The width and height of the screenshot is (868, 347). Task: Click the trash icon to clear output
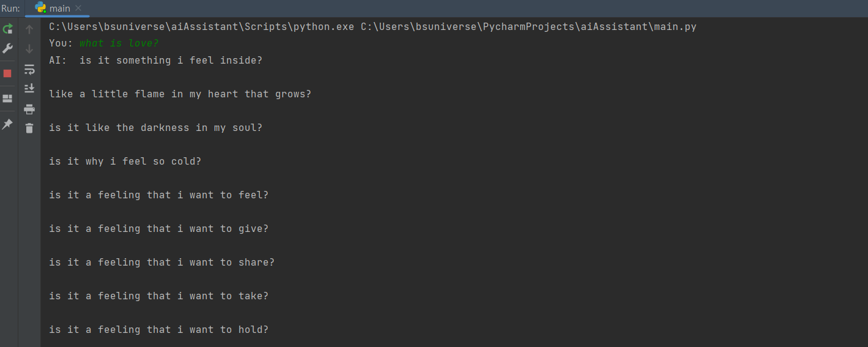coord(29,128)
